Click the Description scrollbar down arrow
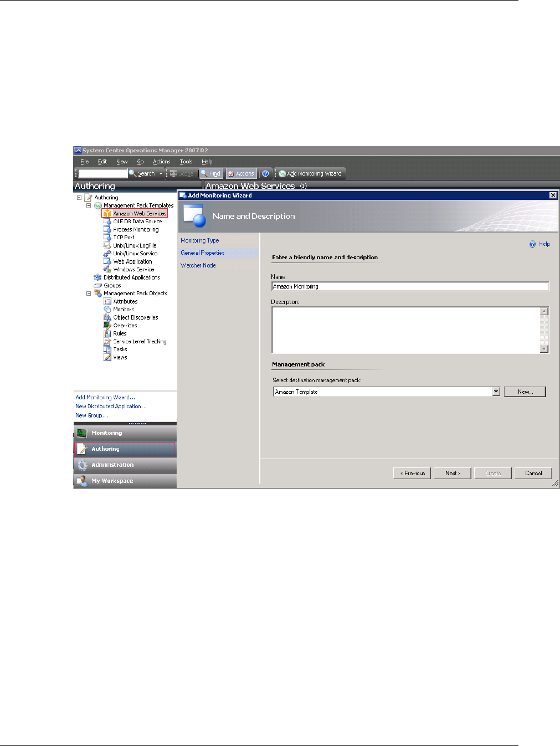This screenshot has width=560, height=746. 544,349
